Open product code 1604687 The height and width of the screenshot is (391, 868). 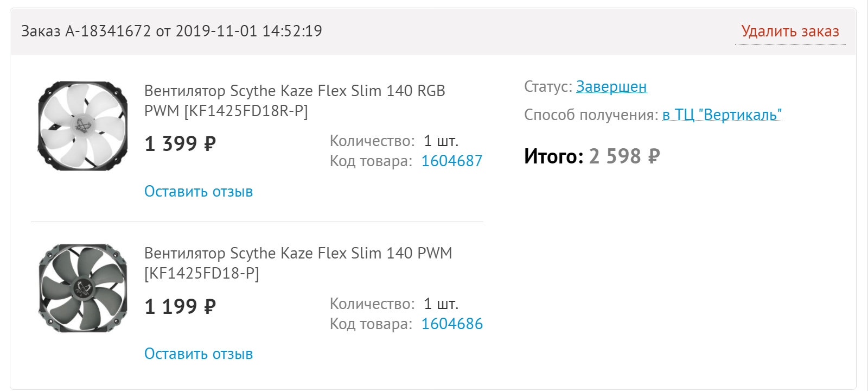pos(451,161)
